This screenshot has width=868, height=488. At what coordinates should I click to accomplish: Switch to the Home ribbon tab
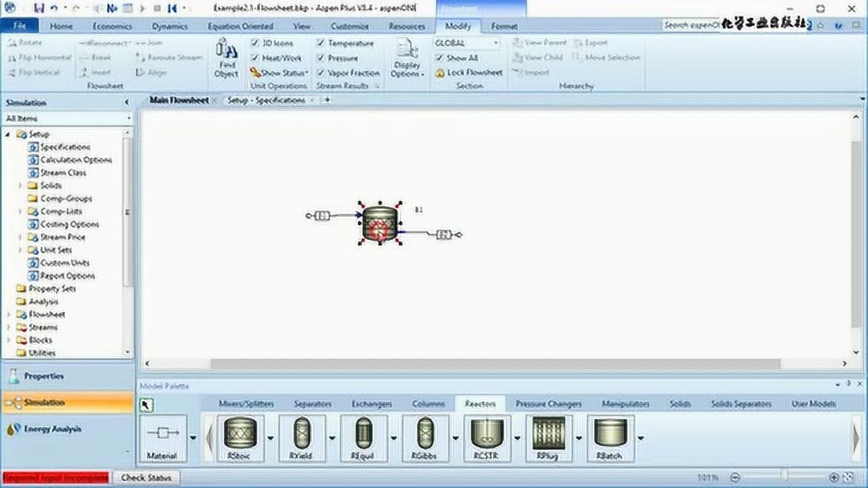(x=62, y=26)
